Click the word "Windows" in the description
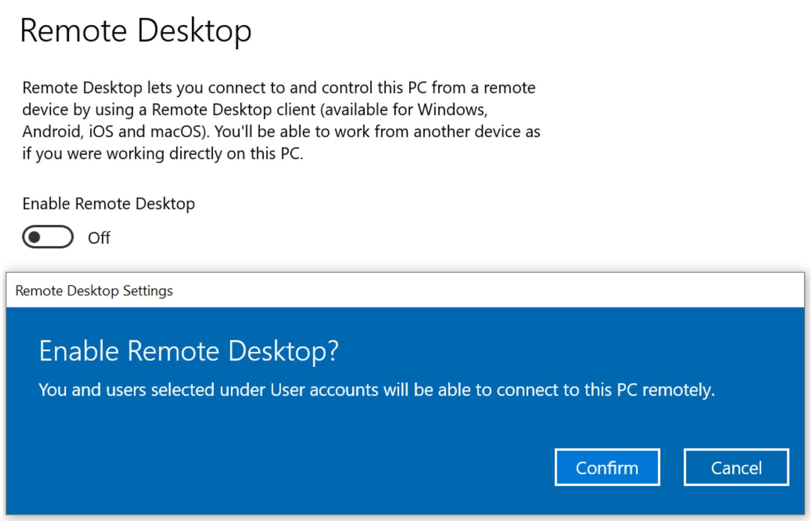The height and width of the screenshot is (521, 812). coord(451,110)
